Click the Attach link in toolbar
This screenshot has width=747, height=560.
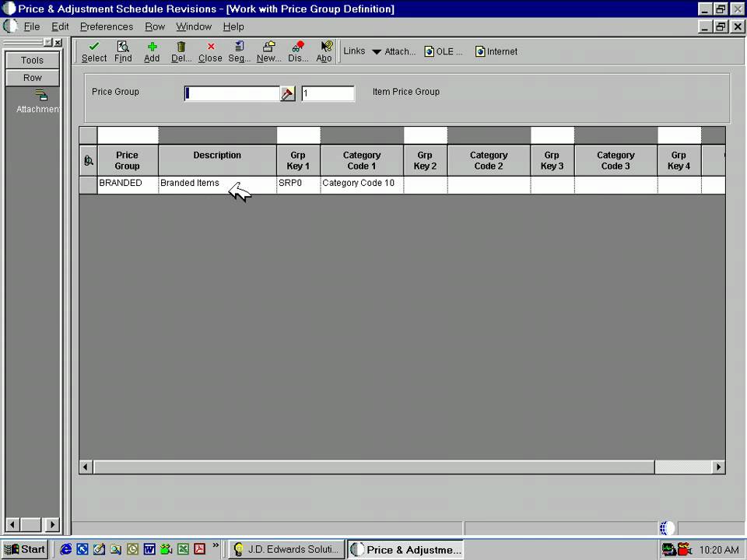(400, 51)
